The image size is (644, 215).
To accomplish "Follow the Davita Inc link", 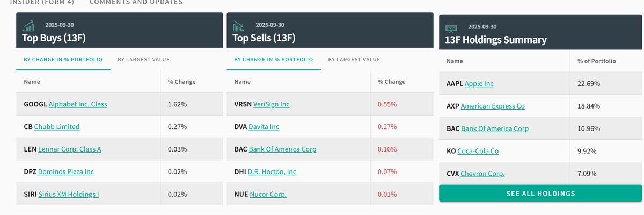I will point(264,127).
